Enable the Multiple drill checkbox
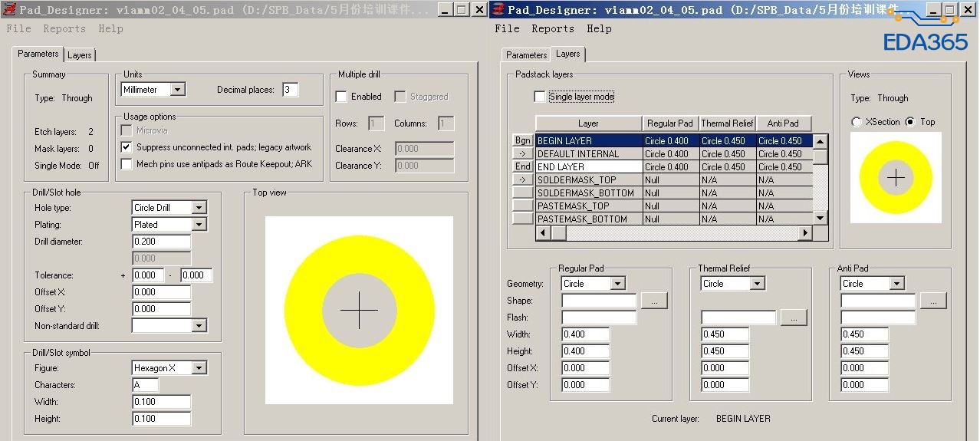The width and height of the screenshot is (980, 441). point(341,97)
